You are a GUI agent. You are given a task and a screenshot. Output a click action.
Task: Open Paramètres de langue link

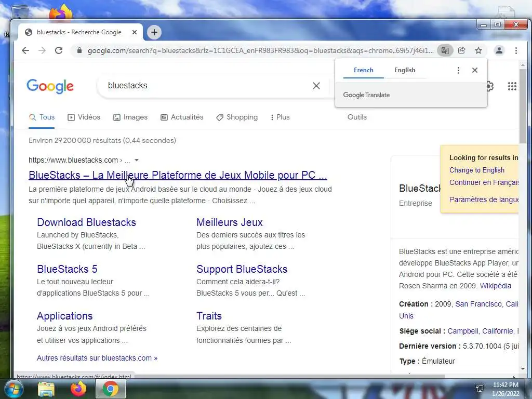[484, 199]
